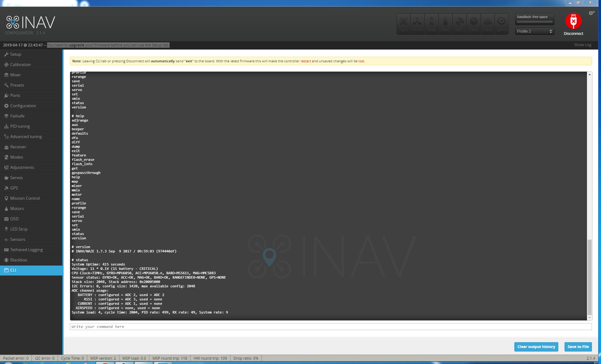Open the Receiver configuration page
Image resolution: width=601 pixels, height=364 pixels.
tap(19, 147)
